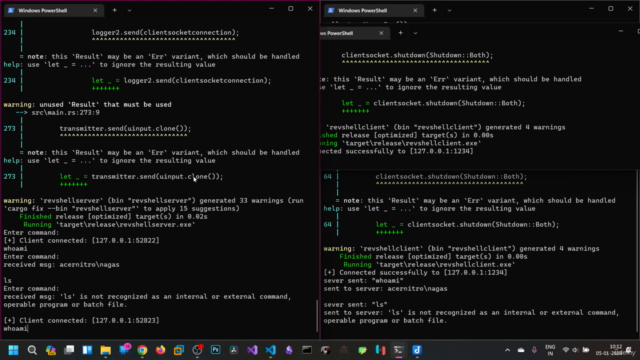Click '[+] Connected successfully to [127.0.0.1:1234]' line
This screenshot has height=360, width=640.
coord(415,273)
